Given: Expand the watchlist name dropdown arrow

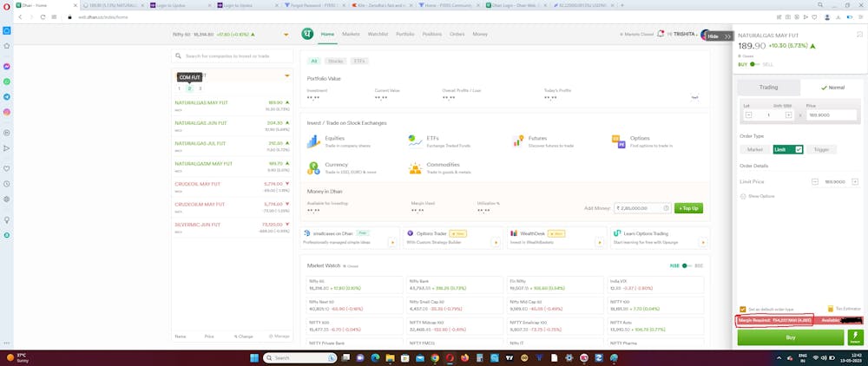Looking at the screenshot, I should pos(286,76).
